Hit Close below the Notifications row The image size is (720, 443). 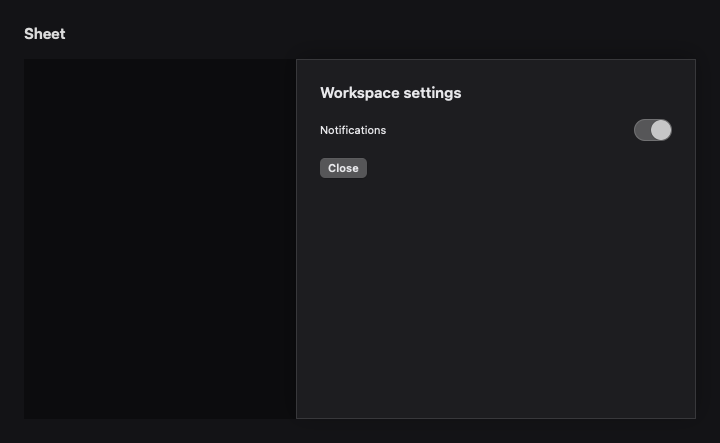(x=343, y=168)
